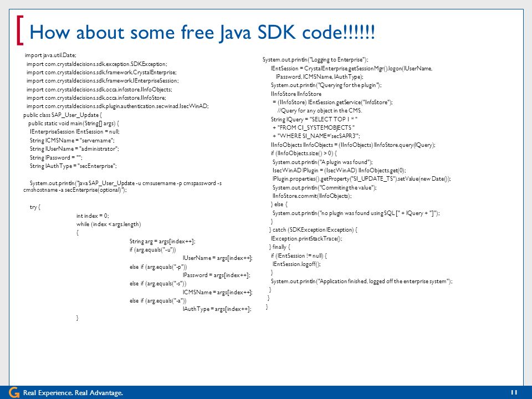Click the orange G logo in the footer
Screen dimensions: 532x399
tap(14, 392)
